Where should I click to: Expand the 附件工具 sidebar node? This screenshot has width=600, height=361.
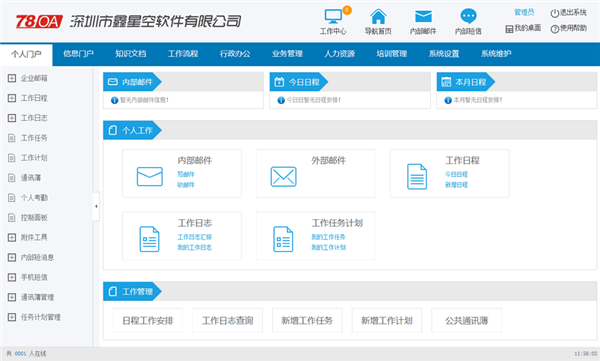click(x=12, y=237)
